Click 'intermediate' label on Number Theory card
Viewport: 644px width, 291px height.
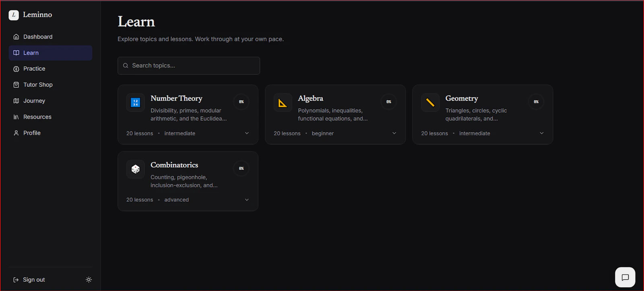click(180, 133)
